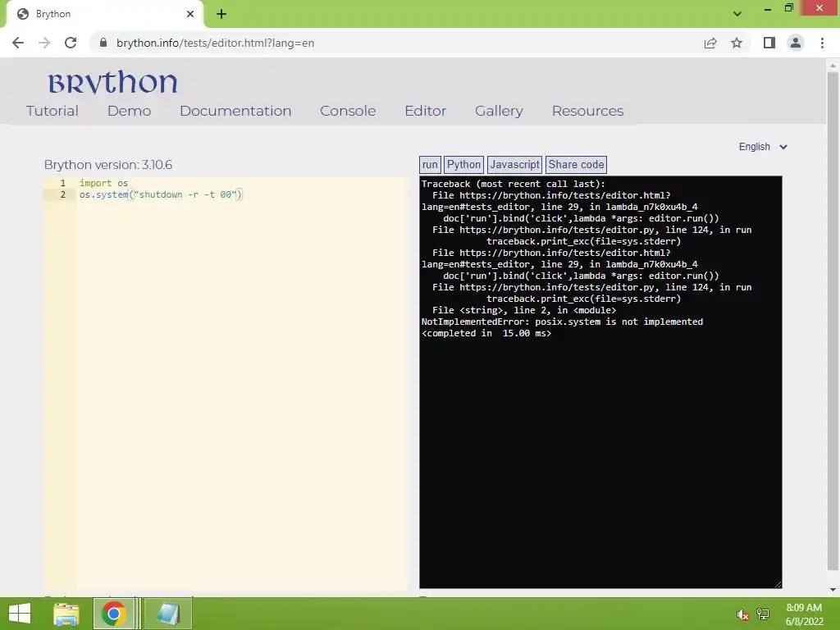Click the Python button
840x630 pixels.
coord(463,164)
